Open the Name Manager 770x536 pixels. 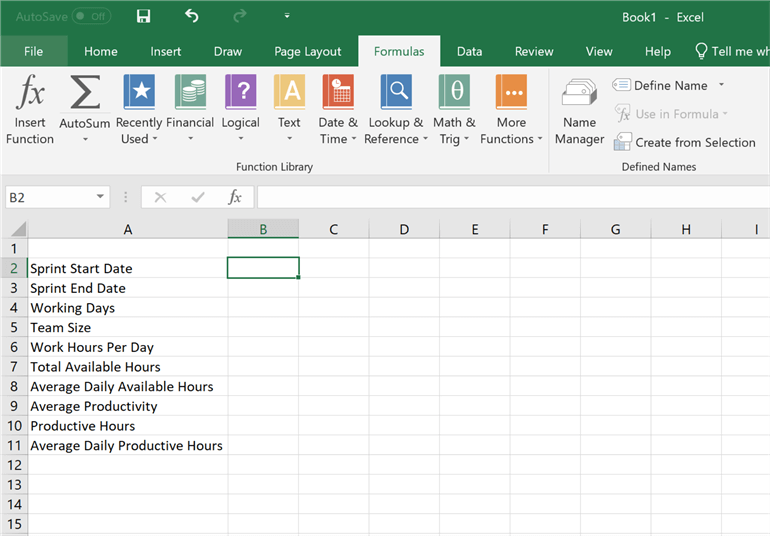(x=579, y=110)
